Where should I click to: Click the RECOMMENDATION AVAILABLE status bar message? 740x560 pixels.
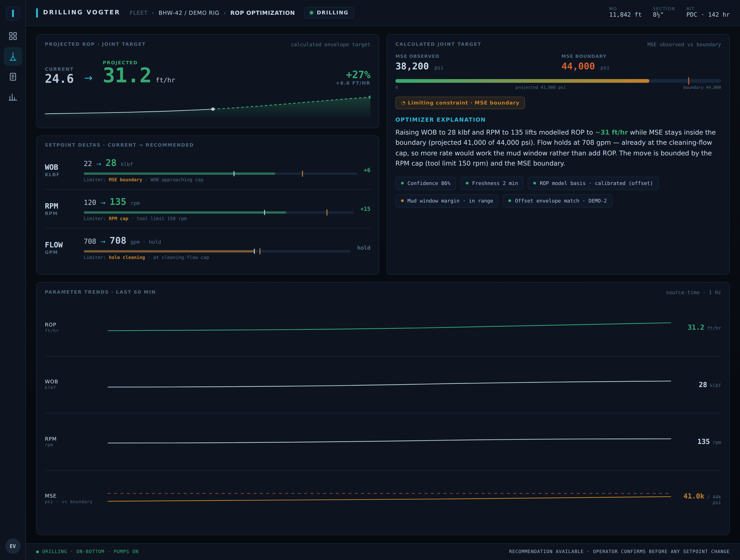[x=619, y=551]
